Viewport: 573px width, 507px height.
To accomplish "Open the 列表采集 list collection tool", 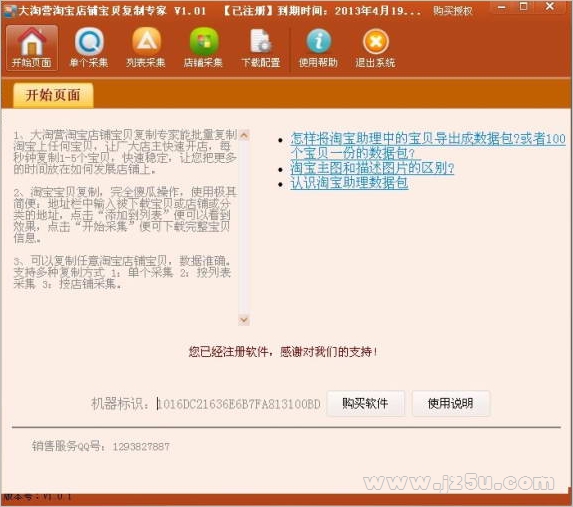I will pos(146,48).
